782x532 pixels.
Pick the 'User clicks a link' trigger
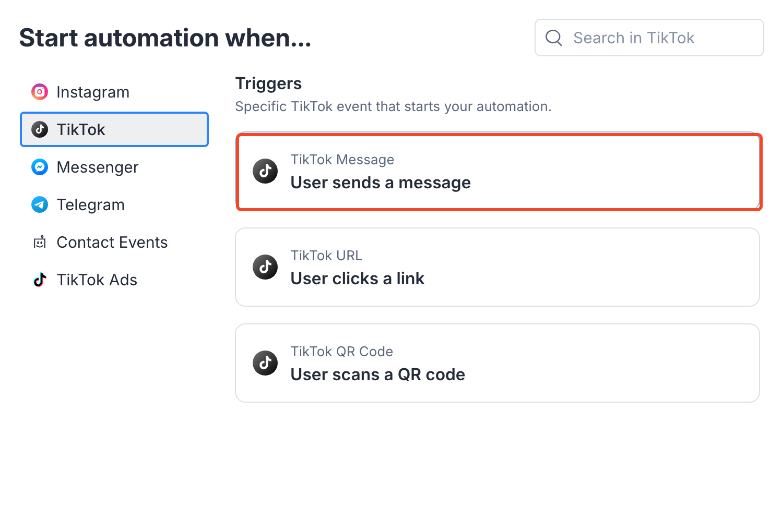[497, 267]
